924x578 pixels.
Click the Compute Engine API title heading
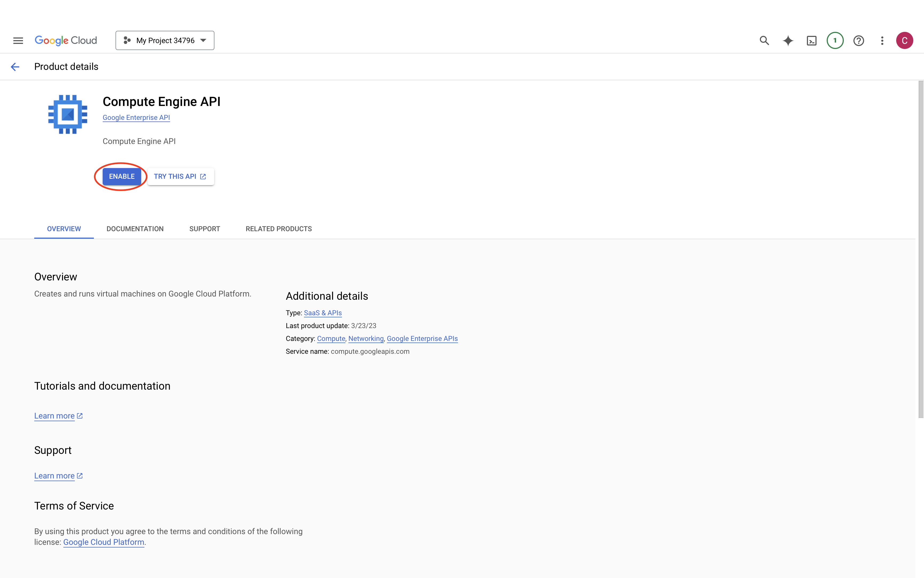161,102
